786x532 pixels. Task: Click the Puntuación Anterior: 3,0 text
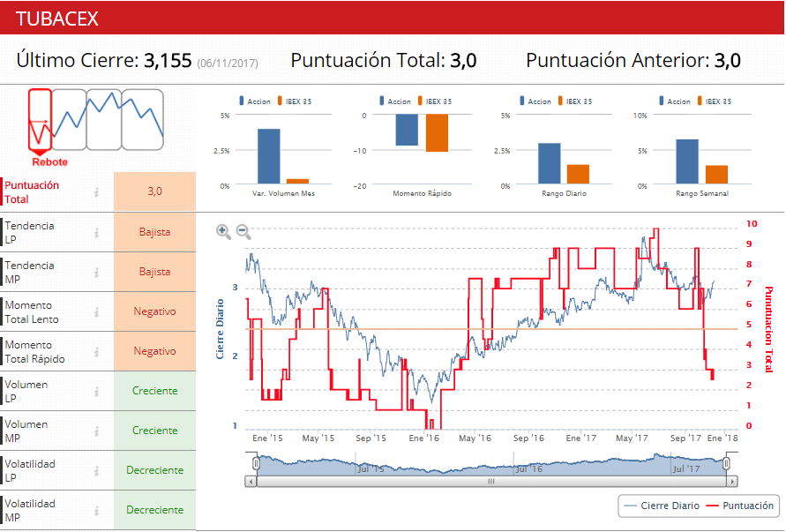633,60
